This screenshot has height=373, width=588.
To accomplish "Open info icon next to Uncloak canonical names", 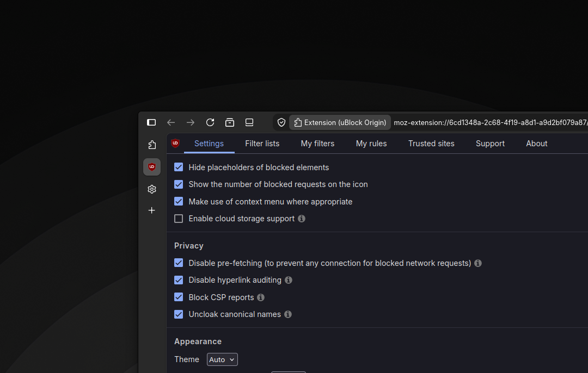I will pos(287,314).
